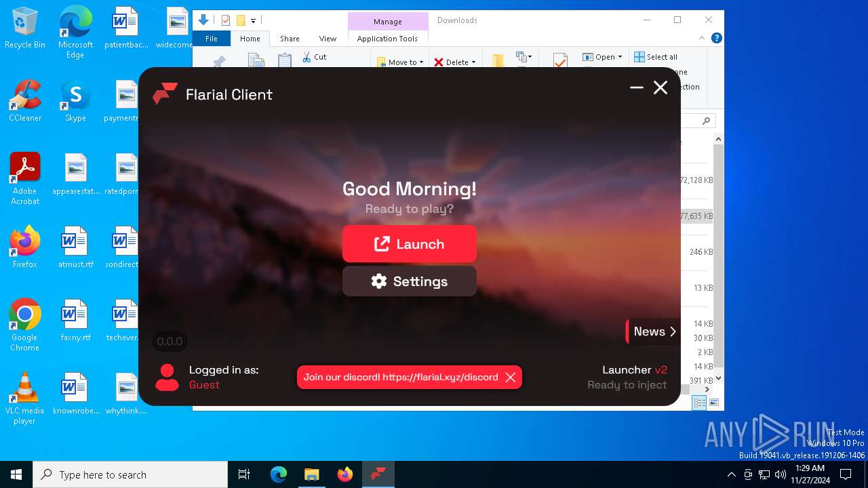
Task: Click the 0.0.0 version label
Action: (x=170, y=342)
